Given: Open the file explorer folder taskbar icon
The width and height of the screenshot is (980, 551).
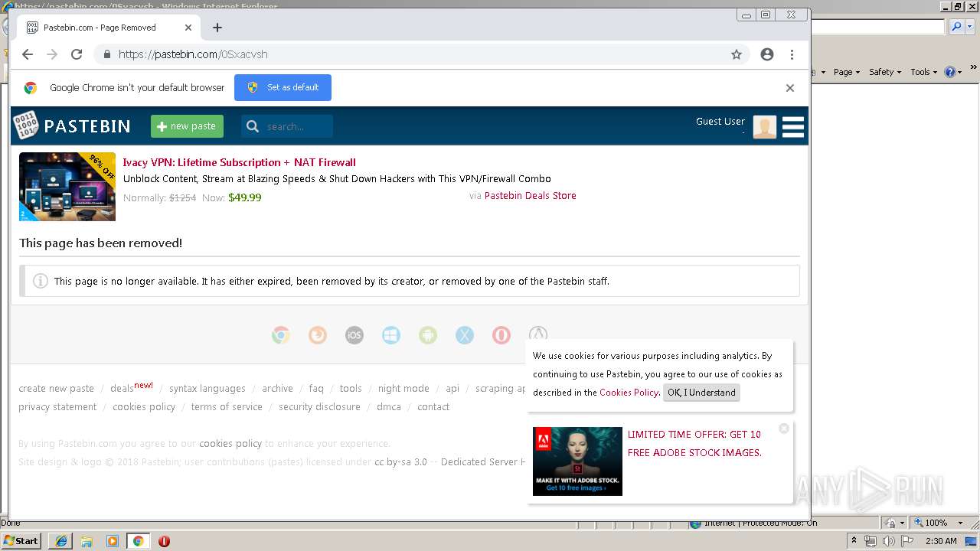Looking at the screenshot, I should (87, 541).
